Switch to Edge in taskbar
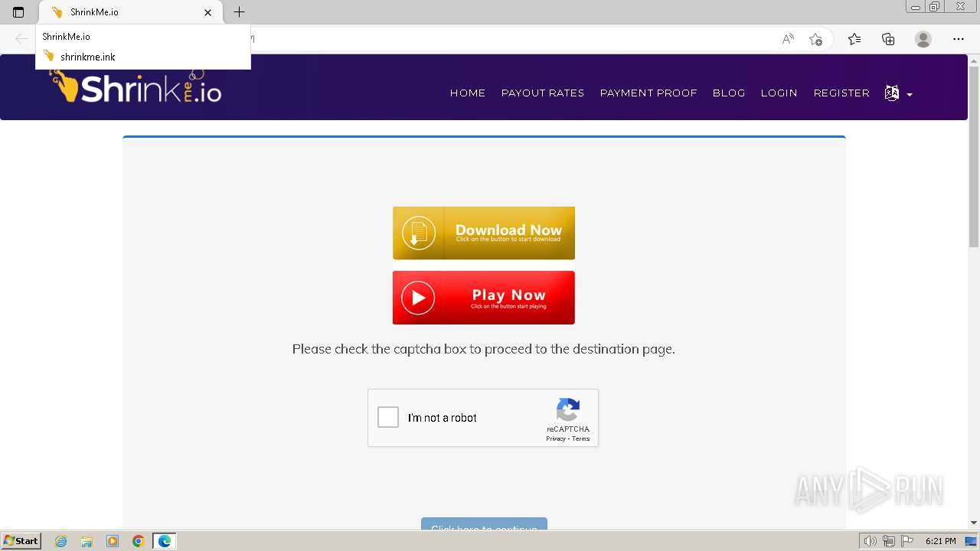This screenshot has height=551, width=980. click(x=165, y=541)
